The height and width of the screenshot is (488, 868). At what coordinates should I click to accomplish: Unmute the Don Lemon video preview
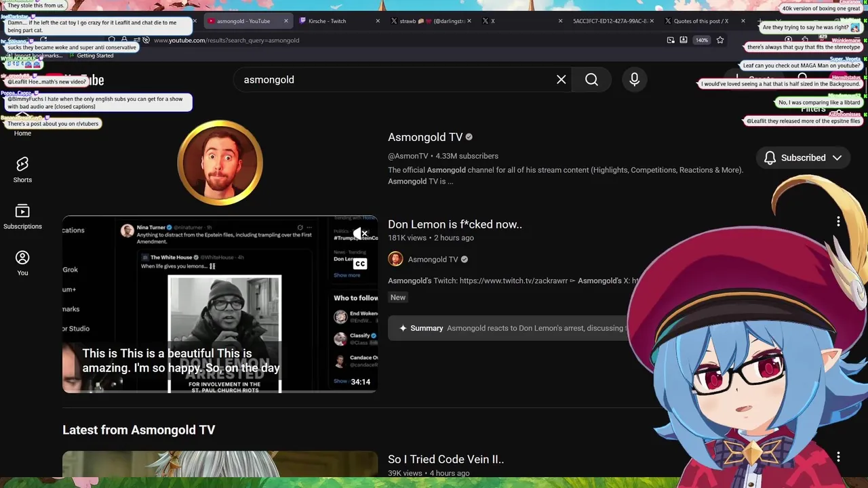point(360,234)
